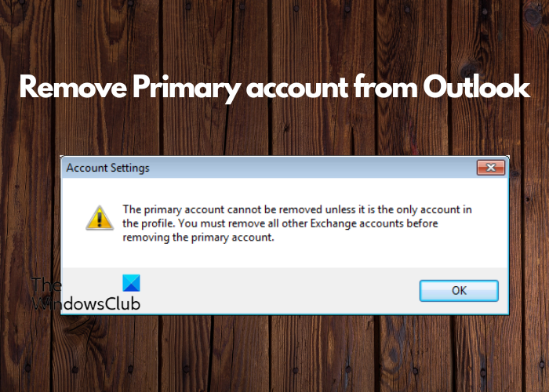Click the text 'removing the primary account.'

198,238
